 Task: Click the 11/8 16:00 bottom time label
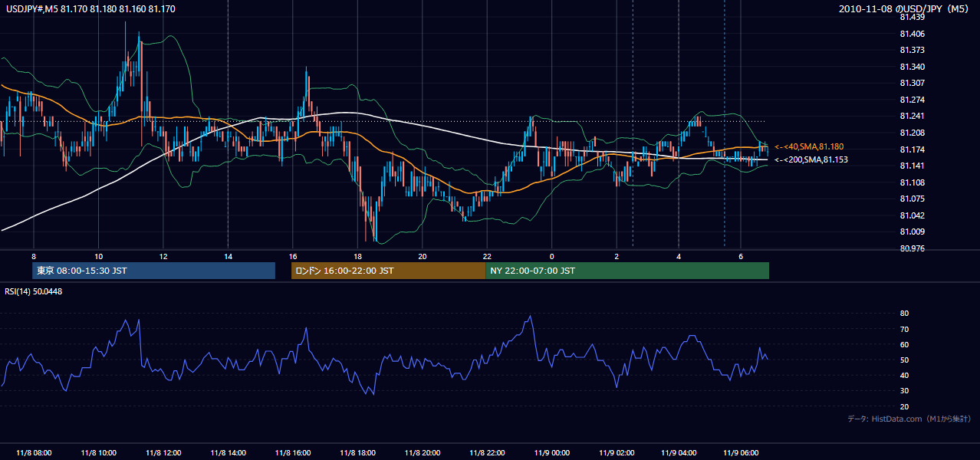[293, 452]
